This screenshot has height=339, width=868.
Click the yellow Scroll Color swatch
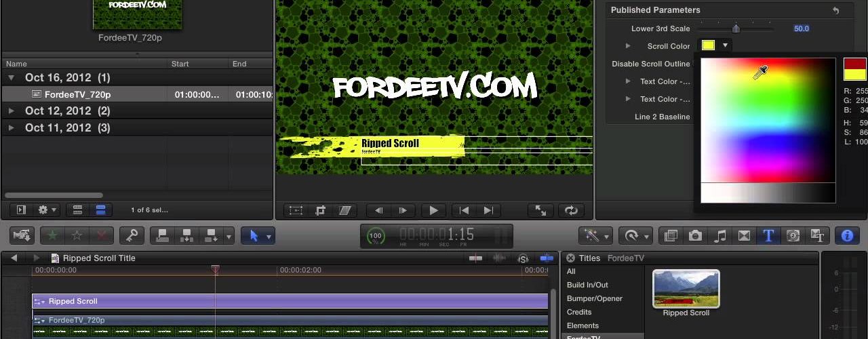pos(708,45)
